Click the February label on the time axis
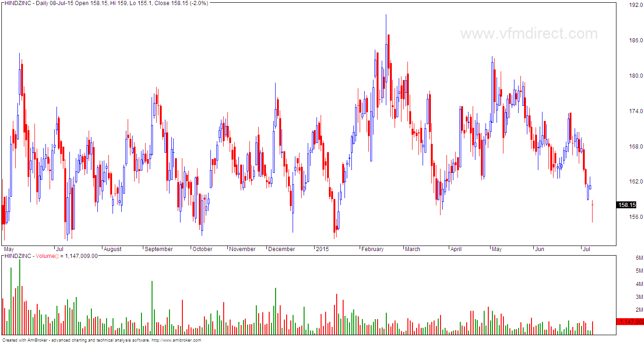 [373, 249]
